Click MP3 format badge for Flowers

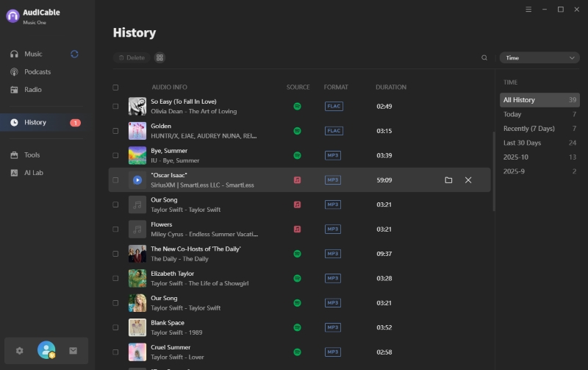coord(333,230)
